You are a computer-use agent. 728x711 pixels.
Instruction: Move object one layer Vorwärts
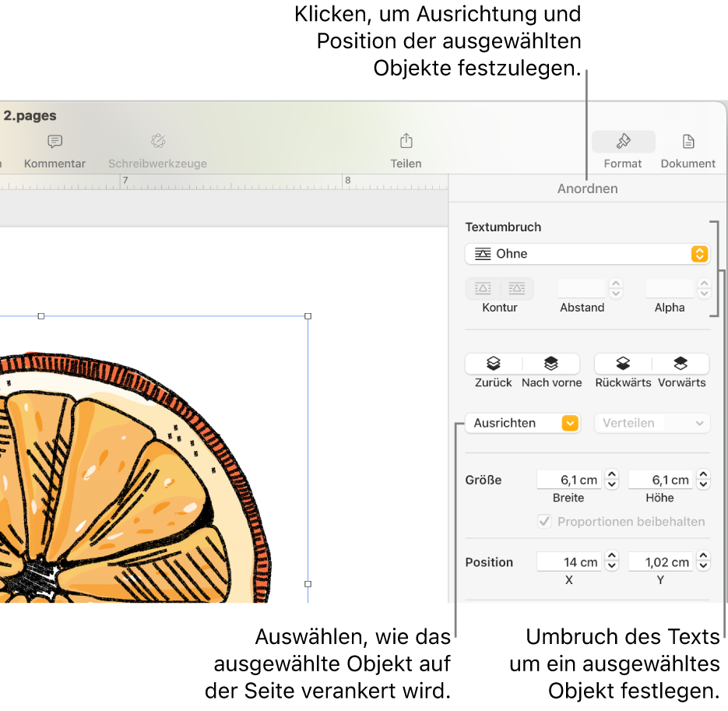point(681,363)
